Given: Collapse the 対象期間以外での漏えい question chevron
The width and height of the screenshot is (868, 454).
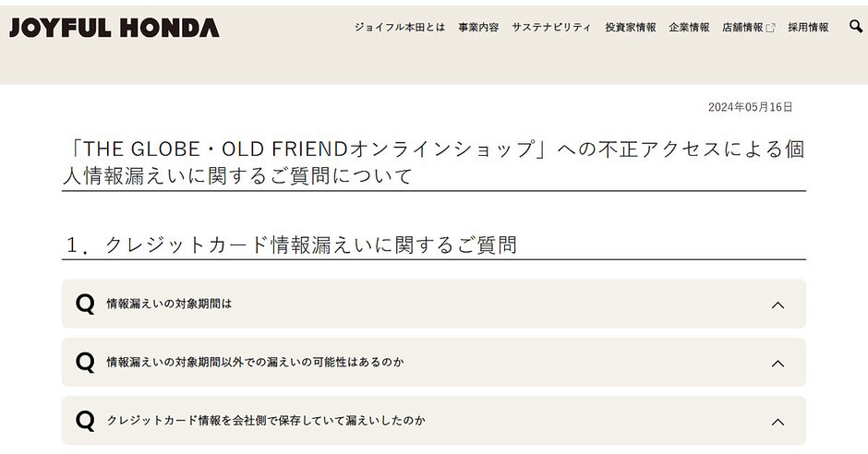Looking at the screenshot, I should (x=778, y=364).
